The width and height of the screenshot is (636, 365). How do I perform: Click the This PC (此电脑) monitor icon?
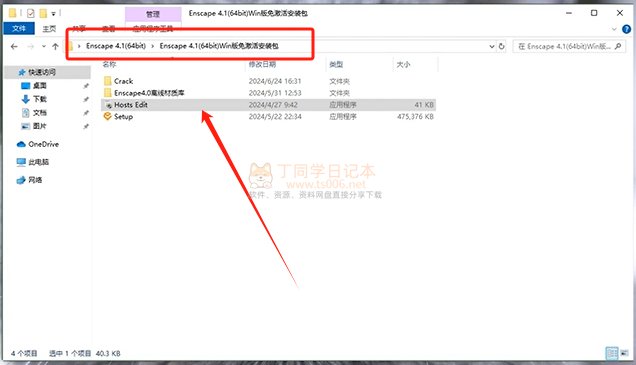[x=21, y=162]
